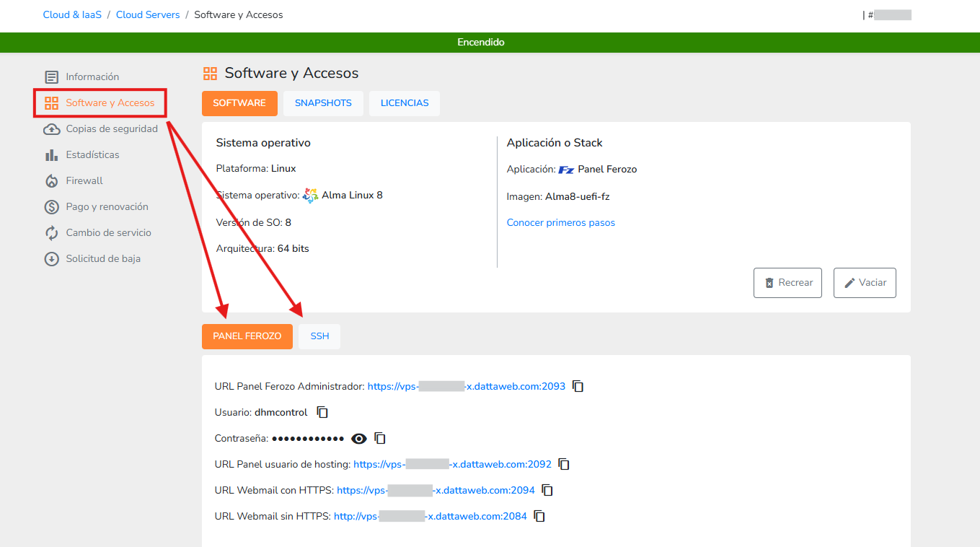This screenshot has height=547, width=980.
Task: Open Estadísticas via its bar-chart icon
Action: 51,154
